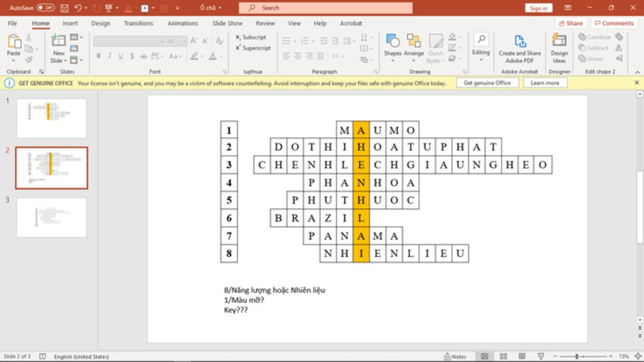Apply text Shadow
Viewport: 644px width, 362px height.
point(131,56)
